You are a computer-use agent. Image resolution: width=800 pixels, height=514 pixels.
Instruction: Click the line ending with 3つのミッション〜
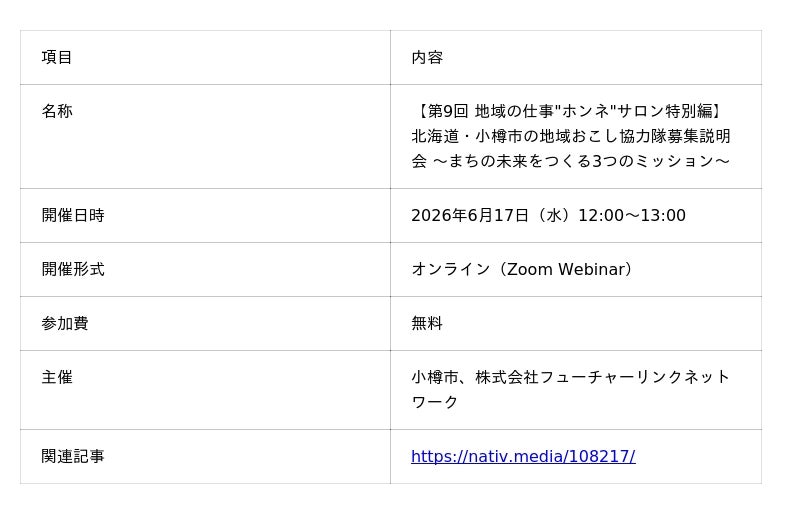coord(570,161)
